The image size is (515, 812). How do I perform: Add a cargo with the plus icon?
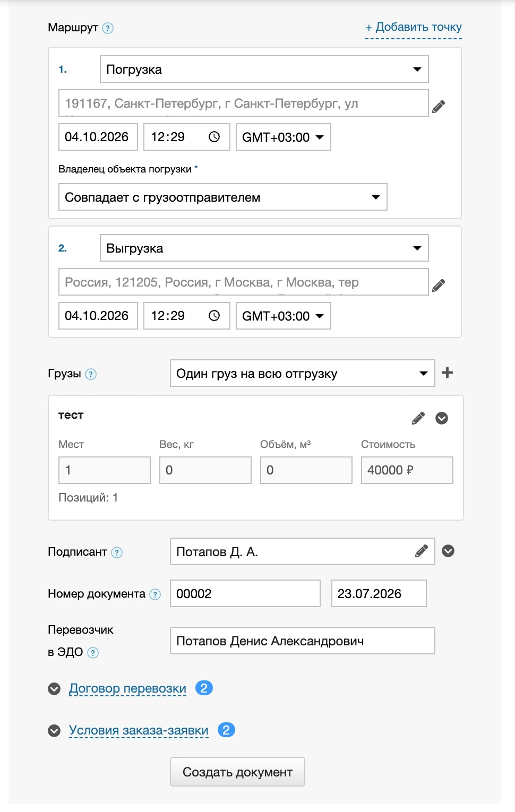(448, 373)
